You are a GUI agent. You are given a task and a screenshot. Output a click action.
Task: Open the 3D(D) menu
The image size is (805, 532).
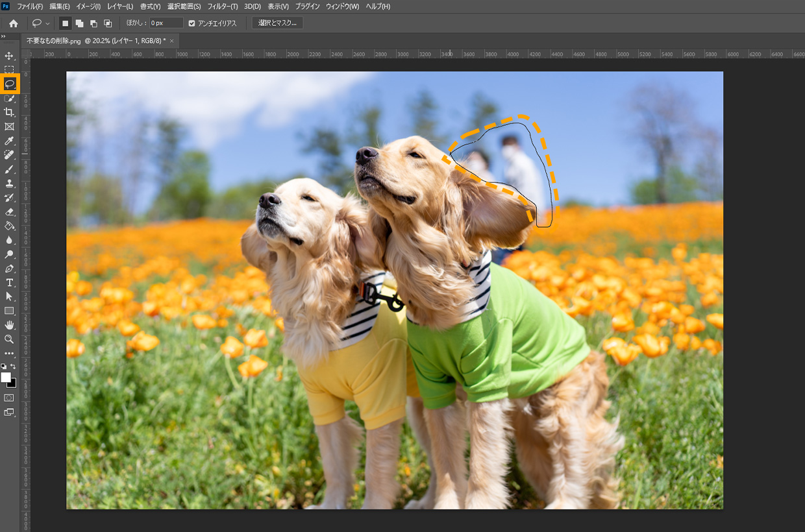[x=253, y=6]
